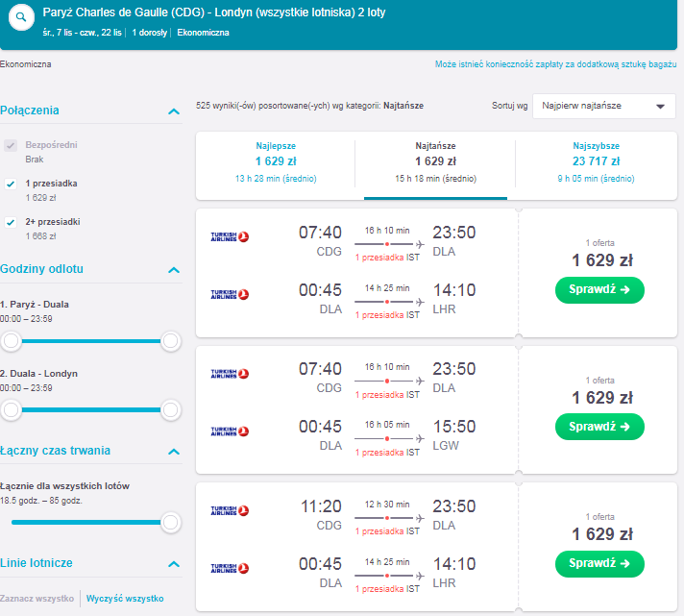Click Turkish Airlines logo of 00:45 DLA–LHR first result

click(x=230, y=294)
